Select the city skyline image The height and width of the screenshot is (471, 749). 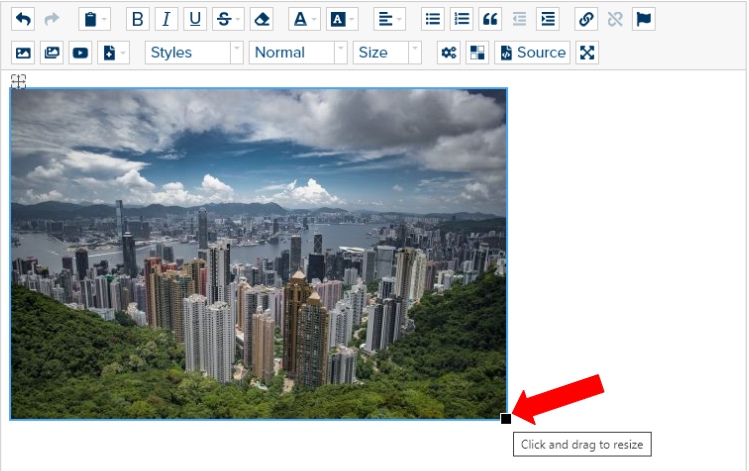coord(258,254)
